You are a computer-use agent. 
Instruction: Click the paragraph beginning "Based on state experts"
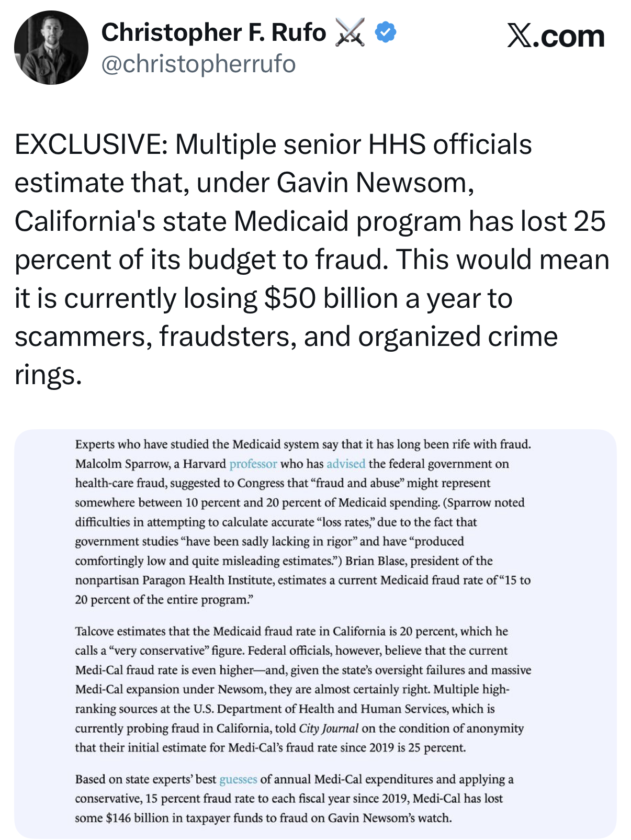click(x=294, y=799)
